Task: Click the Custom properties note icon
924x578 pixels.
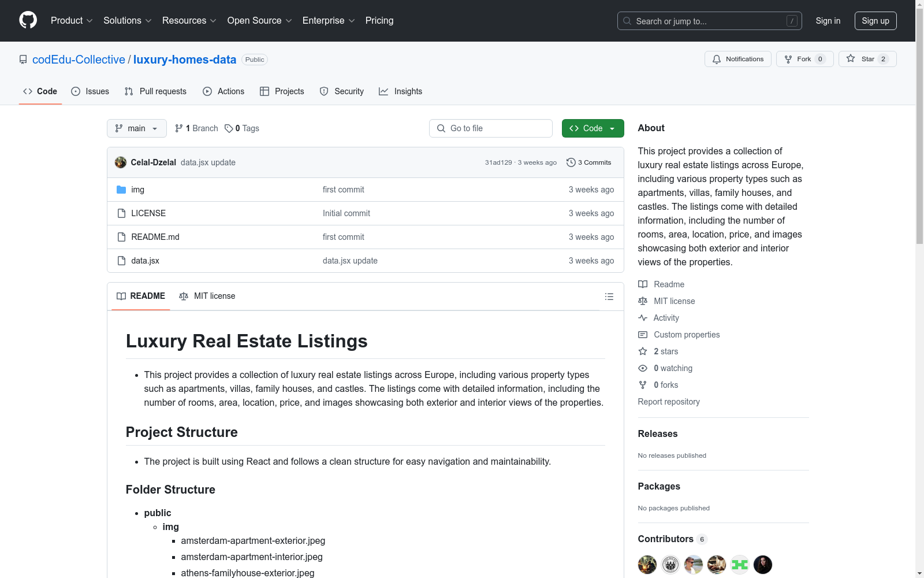Action: pos(643,335)
